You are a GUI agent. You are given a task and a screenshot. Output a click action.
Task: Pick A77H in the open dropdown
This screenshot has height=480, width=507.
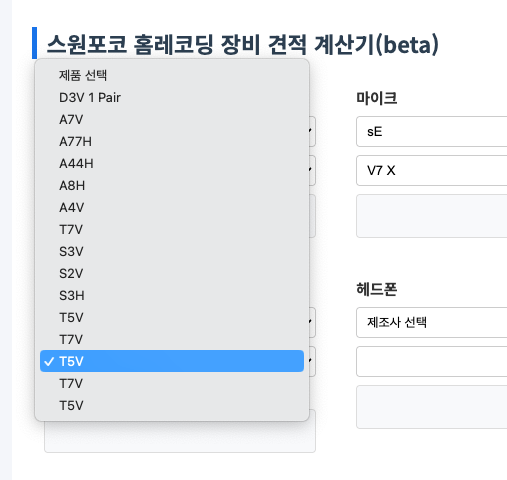[172, 141]
